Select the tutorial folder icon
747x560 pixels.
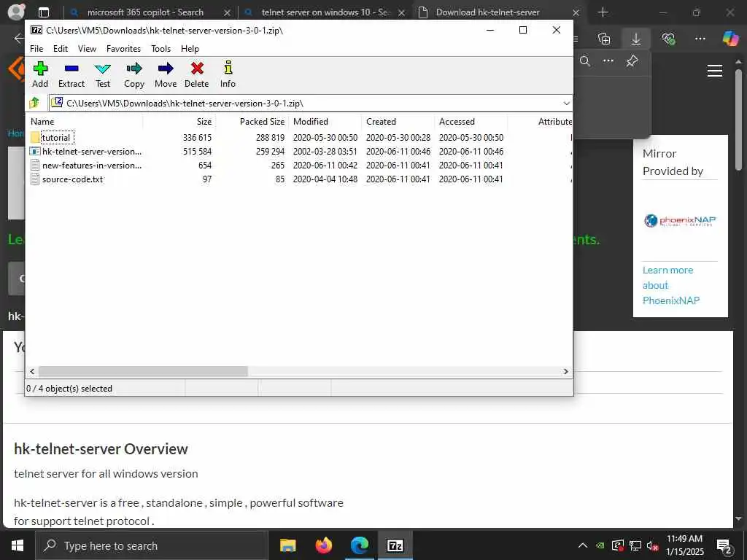(35, 138)
